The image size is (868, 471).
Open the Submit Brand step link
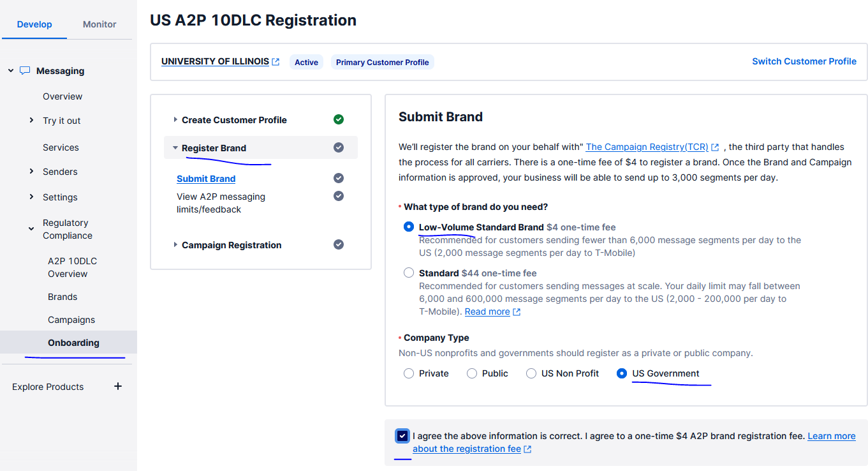point(205,178)
